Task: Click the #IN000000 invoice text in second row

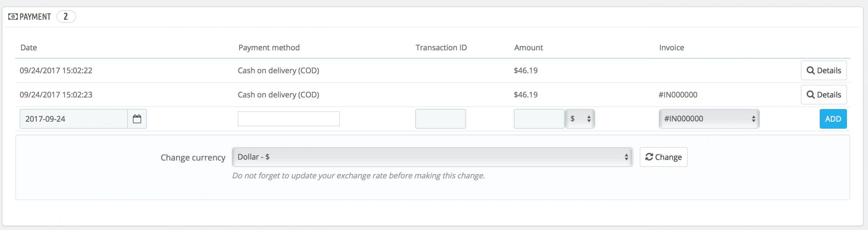Action: [678, 95]
